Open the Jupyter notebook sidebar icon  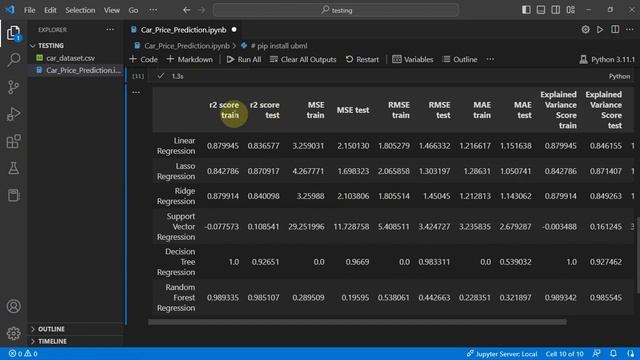(13, 195)
